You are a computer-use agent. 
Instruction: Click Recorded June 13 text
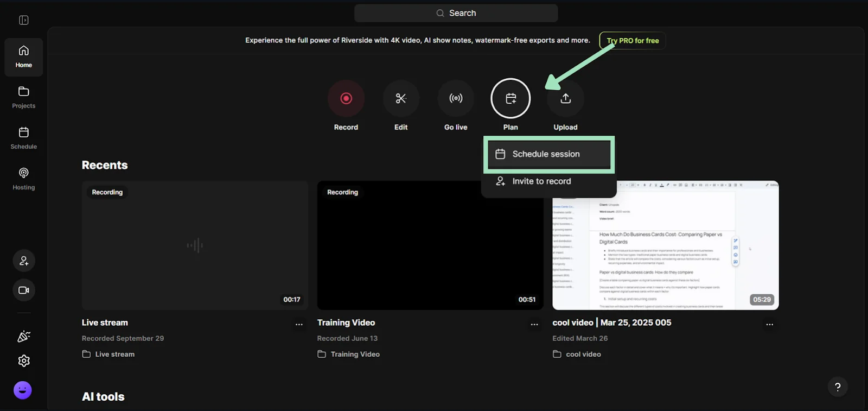tap(347, 338)
